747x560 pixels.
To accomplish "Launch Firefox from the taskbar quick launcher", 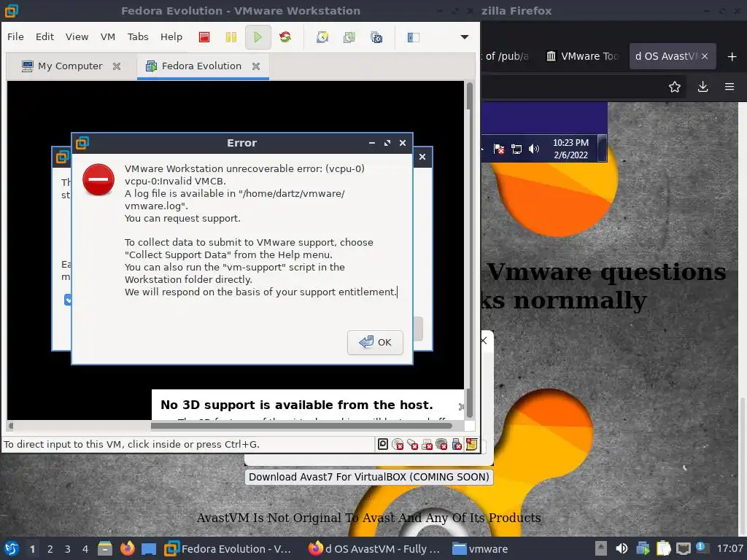I will (x=127, y=549).
